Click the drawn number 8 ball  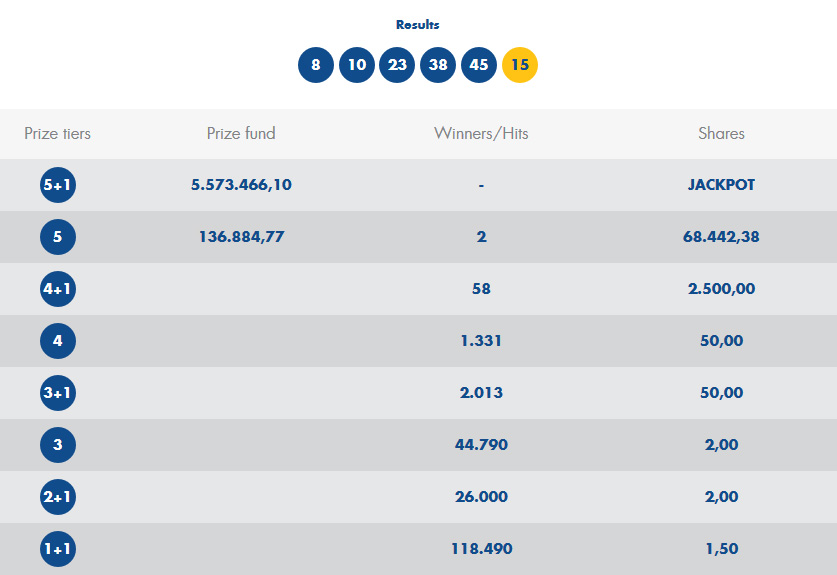(x=316, y=65)
